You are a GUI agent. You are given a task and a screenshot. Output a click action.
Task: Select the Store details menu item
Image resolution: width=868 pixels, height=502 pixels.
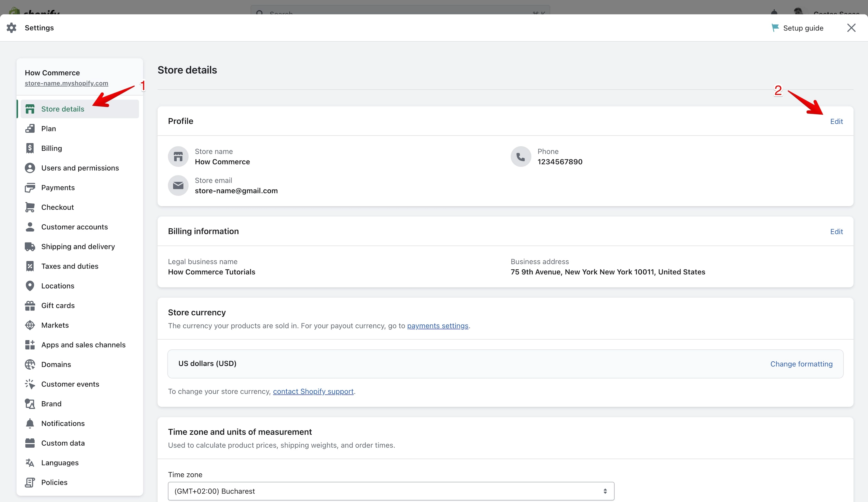click(80, 109)
